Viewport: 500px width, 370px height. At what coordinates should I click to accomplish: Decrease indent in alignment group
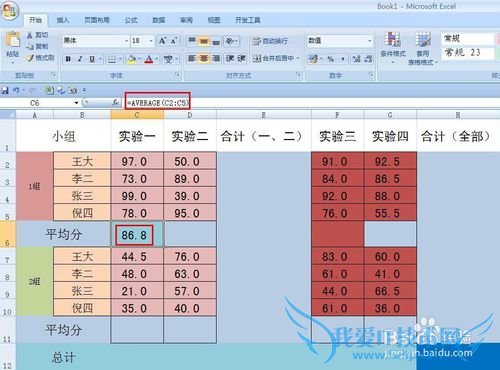tap(230, 59)
